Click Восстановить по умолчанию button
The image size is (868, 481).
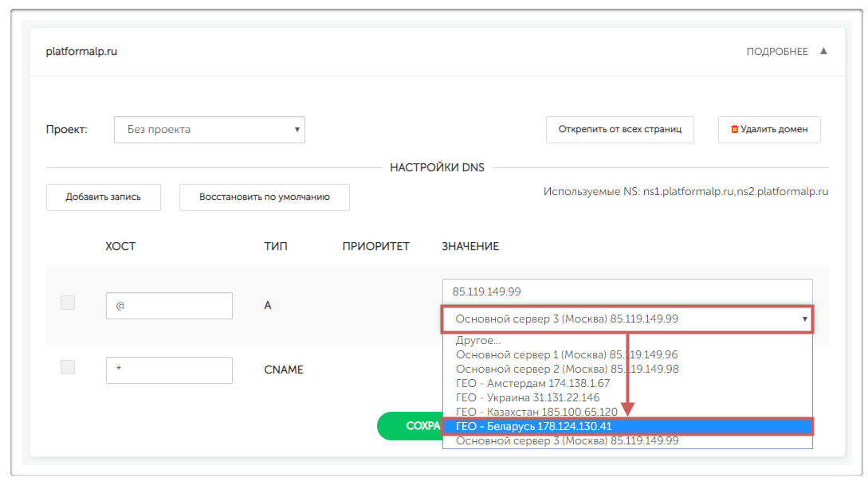point(264,197)
